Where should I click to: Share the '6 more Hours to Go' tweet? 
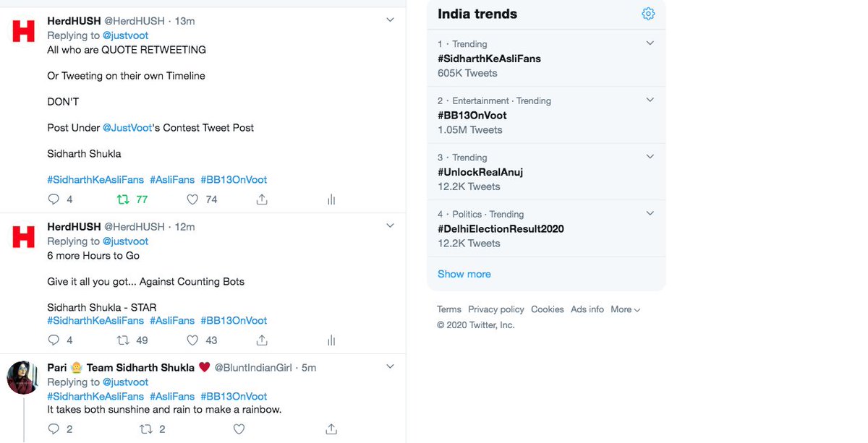pos(263,340)
